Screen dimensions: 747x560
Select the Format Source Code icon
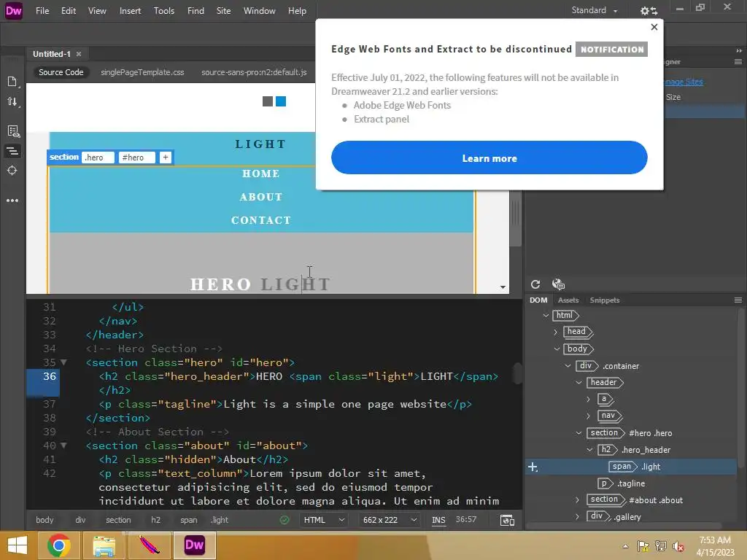pos(12,151)
